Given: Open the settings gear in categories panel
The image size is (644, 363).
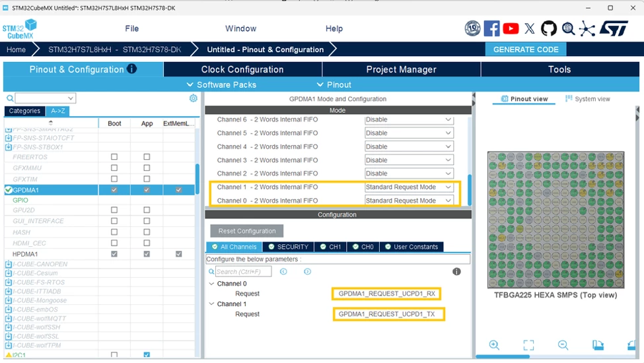Looking at the screenshot, I should point(193,98).
